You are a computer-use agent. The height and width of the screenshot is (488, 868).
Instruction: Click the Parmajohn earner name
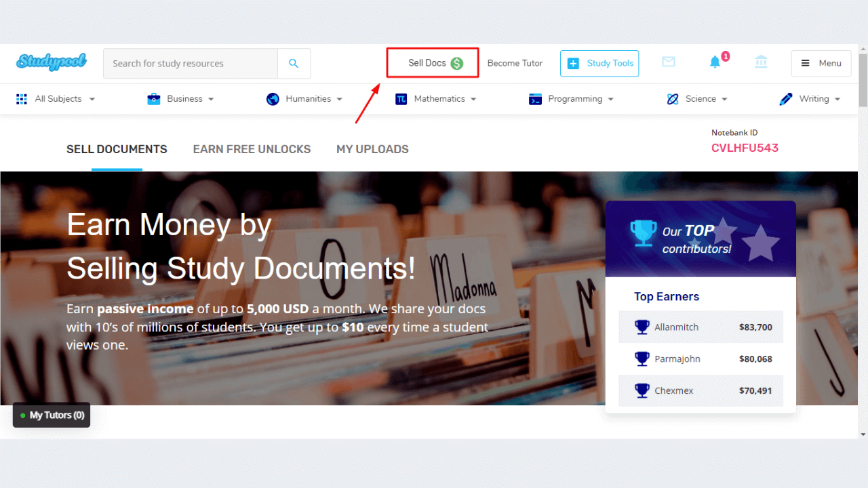point(677,359)
